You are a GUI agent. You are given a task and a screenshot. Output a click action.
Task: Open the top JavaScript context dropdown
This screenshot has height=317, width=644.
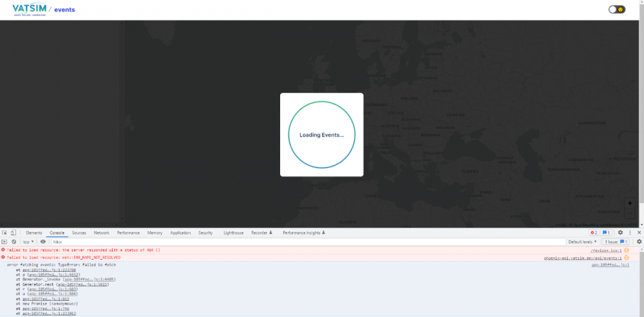(28, 242)
